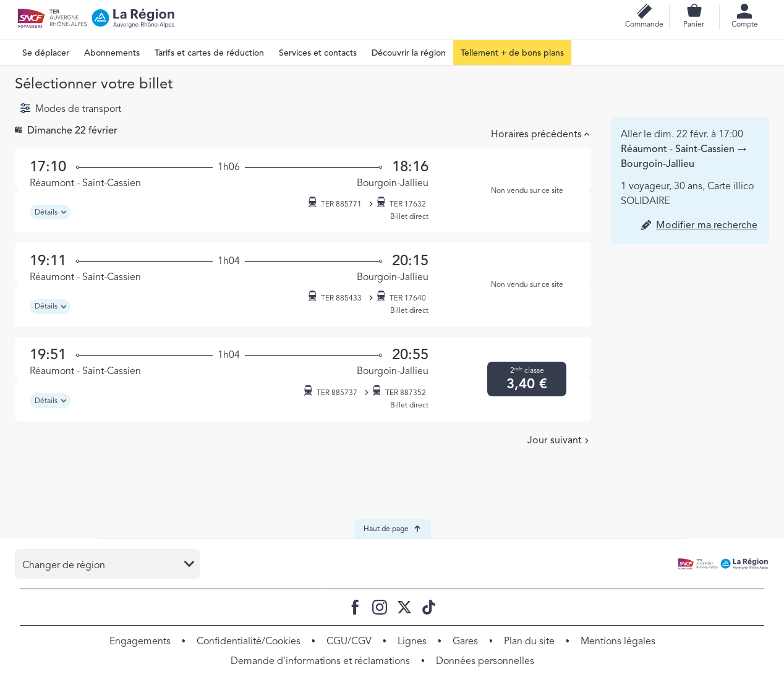This screenshot has width=784, height=690.
Task: Click Haut de page button
Action: tap(392, 529)
